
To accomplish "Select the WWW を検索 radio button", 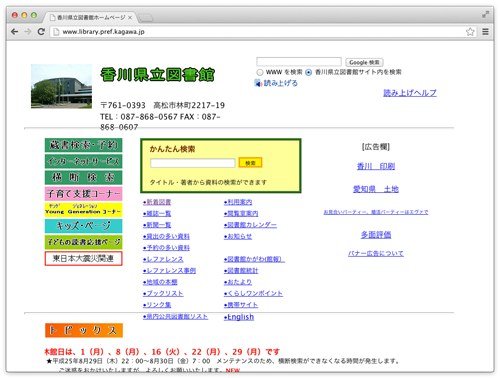I will pyautogui.click(x=260, y=72).
